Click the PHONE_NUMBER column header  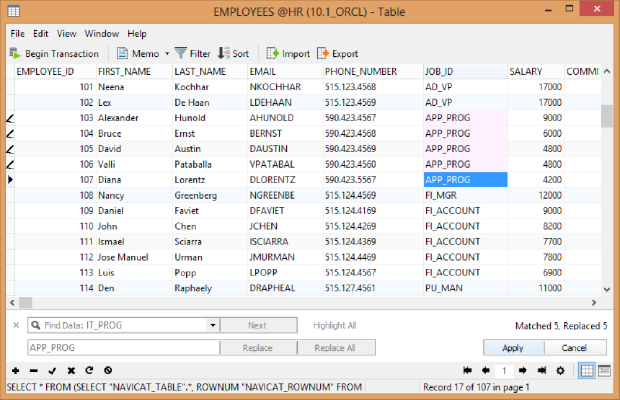coord(373,72)
